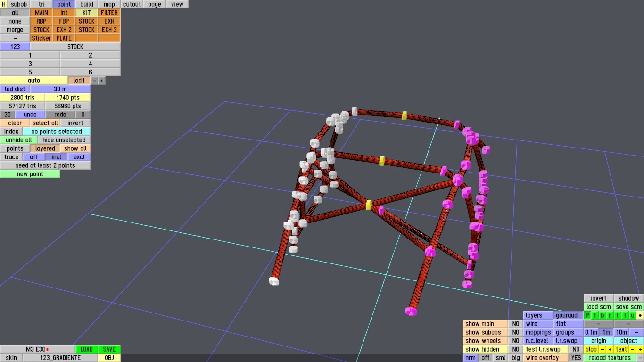Viewport: 644px width, 362px height.
Task: Select the b (back) view button
Action: click(x=603, y=315)
